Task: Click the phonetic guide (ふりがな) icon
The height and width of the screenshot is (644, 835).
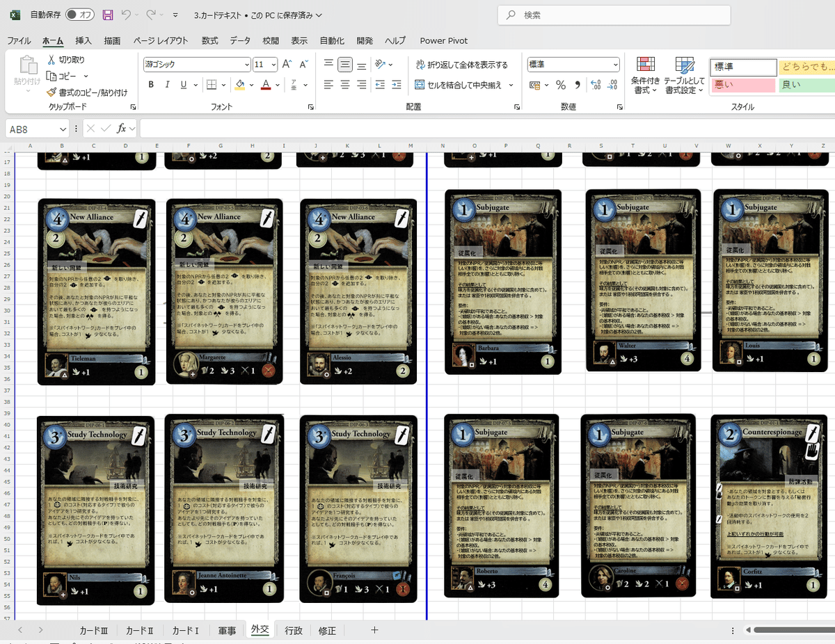Action: [x=294, y=85]
